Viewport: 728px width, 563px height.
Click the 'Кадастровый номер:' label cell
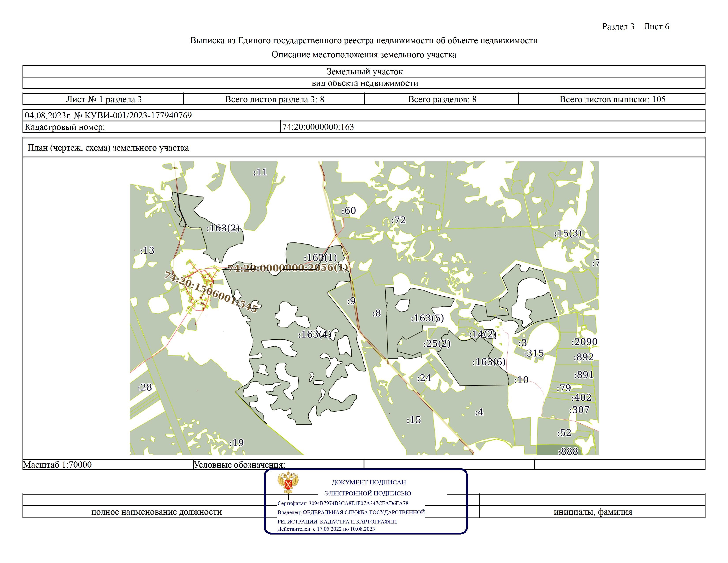152,127
